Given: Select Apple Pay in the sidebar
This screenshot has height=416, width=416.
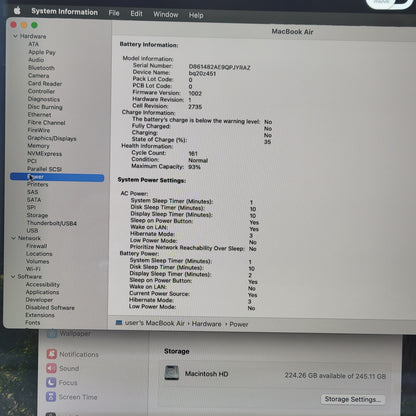Looking at the screenshot, I should [x=42, y=52].
